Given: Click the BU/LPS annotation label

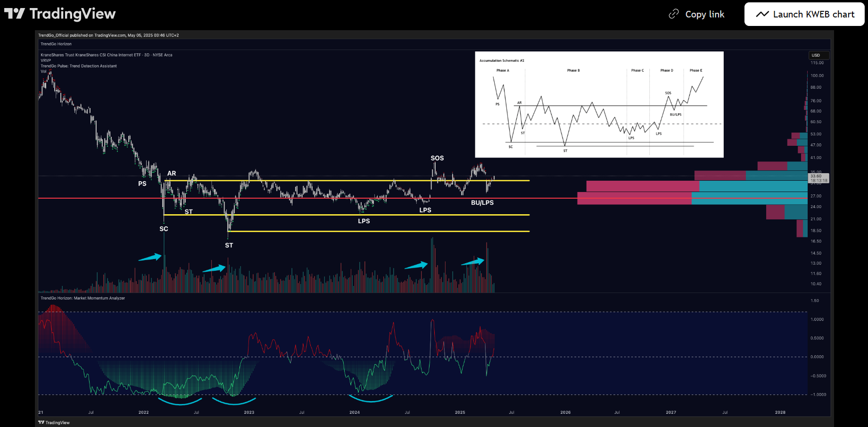Looking at the screenshot, I should coord(482,202).
